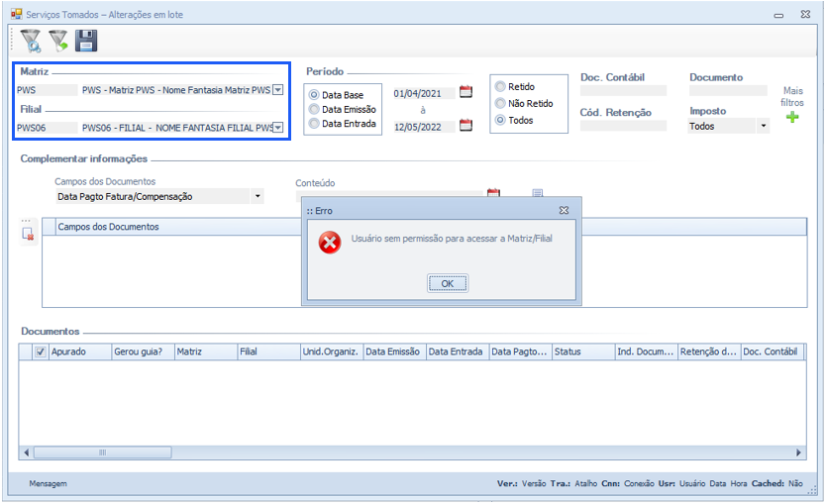
Task: Sort by Data Entrada column header
Action: click(x=458, y=352)
